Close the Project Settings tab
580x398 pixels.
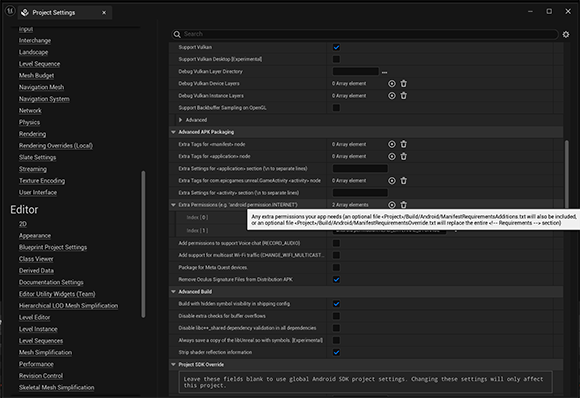tap(104, 13)
